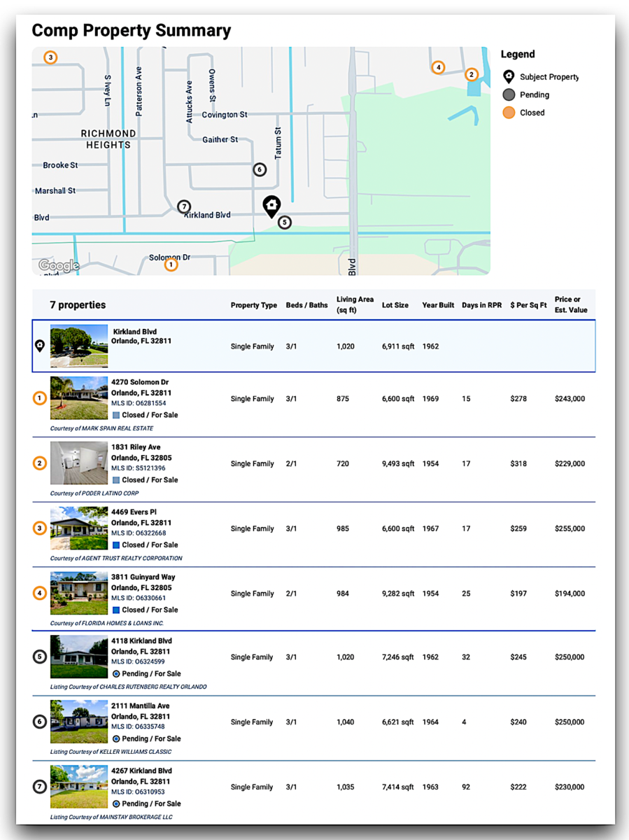This screenshot has width=629, height=840.
Task: Click pending map marker 5 below subject home
Action: 283,223
